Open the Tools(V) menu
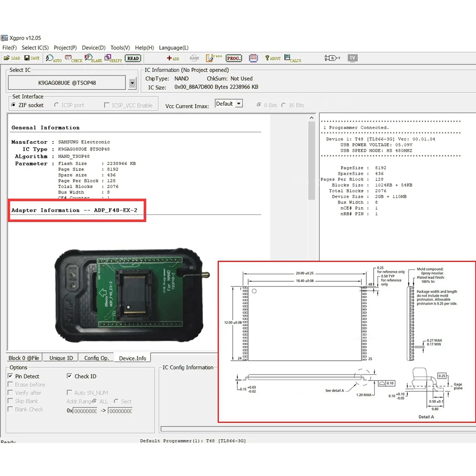The height and width of the screenshot is (476, 476). pyautogui.click(x=120, y=48)
